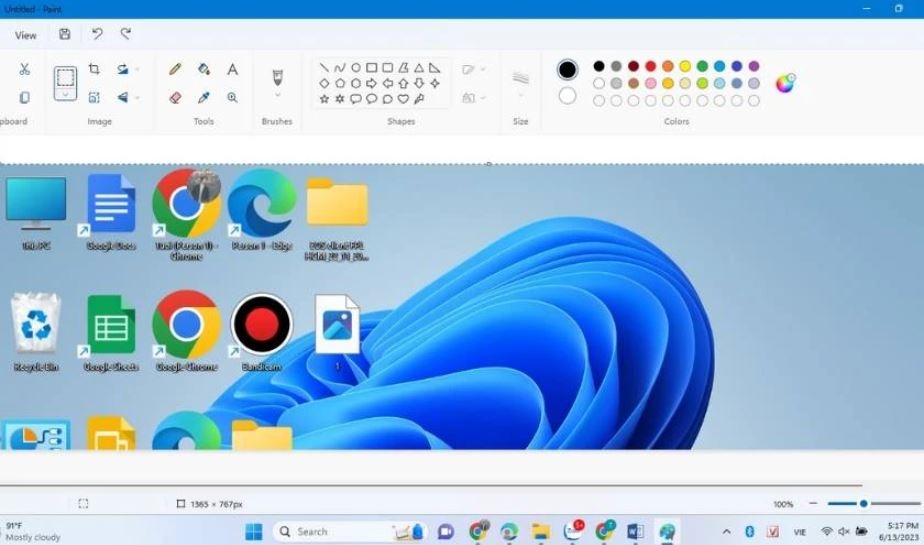The width and height of the screenshot is (924, 545).
Task: Select the Pencil tool
Action: (175, 69)
